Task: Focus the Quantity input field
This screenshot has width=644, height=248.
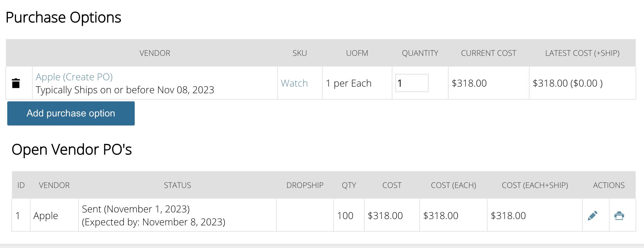Action: coord(412,83)
